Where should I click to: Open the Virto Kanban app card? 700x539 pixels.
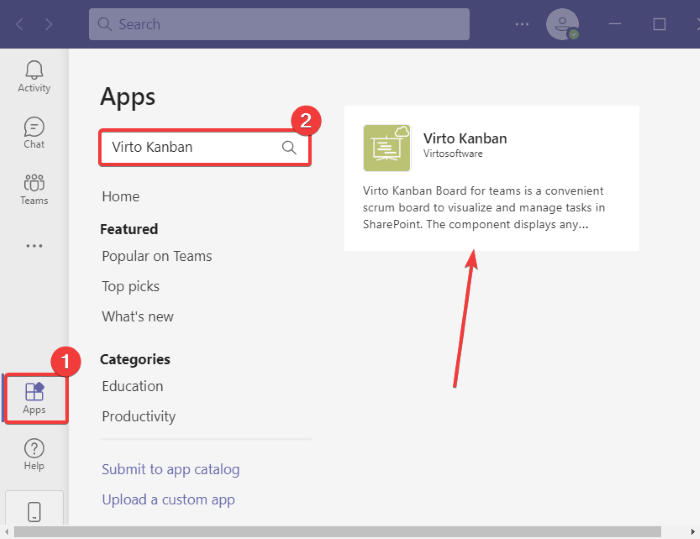click(492, 178)
